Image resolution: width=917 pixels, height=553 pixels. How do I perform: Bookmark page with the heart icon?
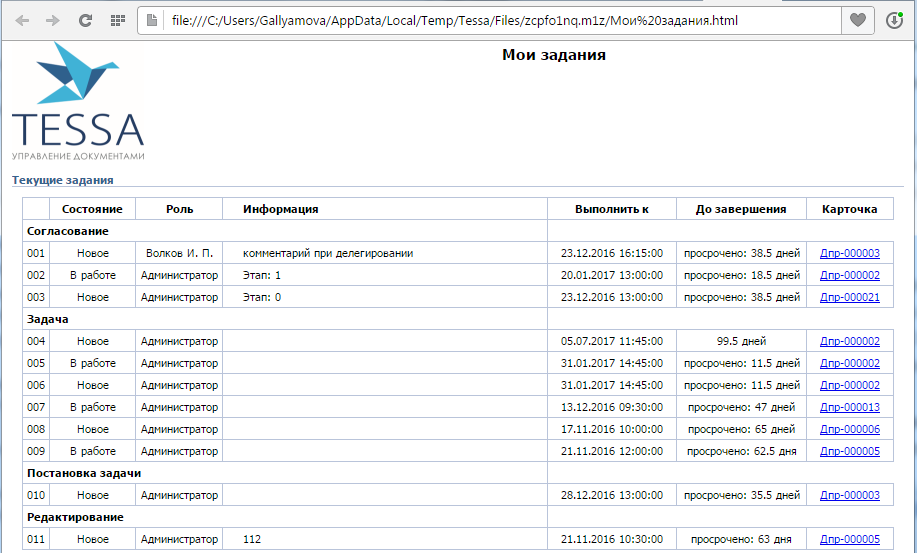857,20
